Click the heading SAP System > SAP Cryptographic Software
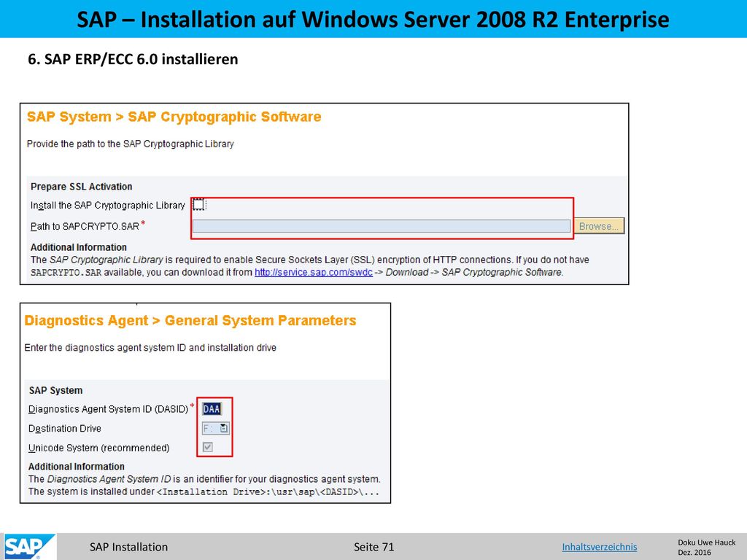Screen dimensions: 747x560 [174, 117]
